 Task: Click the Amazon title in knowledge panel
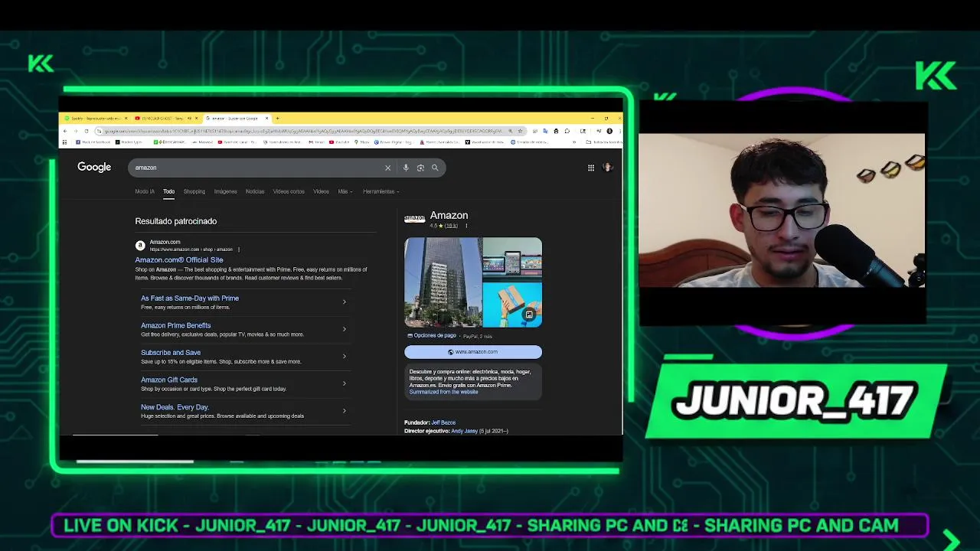point(449,216)
